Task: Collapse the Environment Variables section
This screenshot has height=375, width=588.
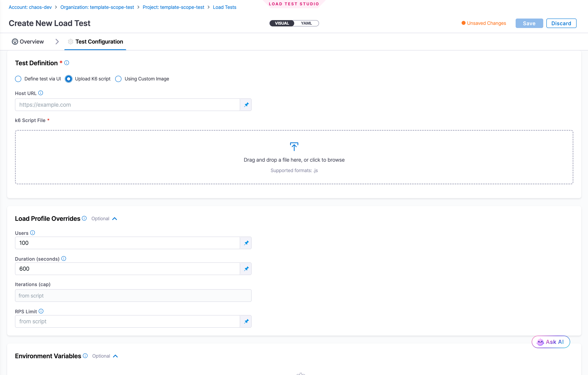Action: (x=116, y=356)
